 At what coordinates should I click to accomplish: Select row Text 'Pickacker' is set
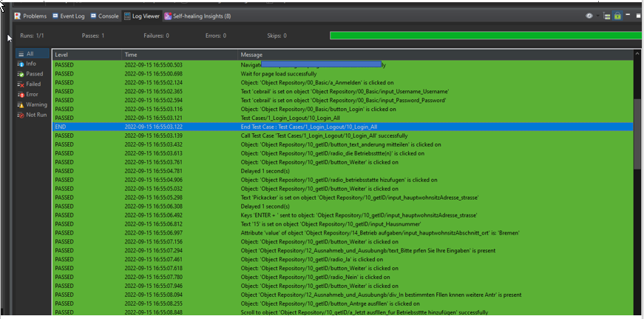[343, 198]
